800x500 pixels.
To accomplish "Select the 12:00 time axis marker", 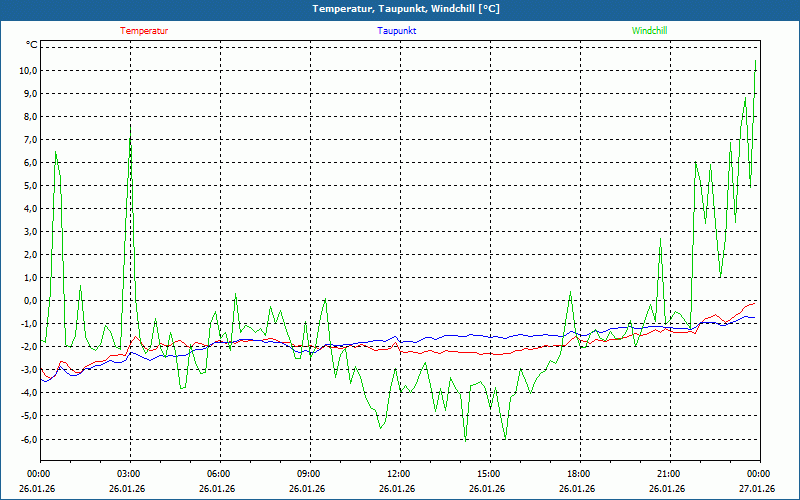I will [399, 474].
